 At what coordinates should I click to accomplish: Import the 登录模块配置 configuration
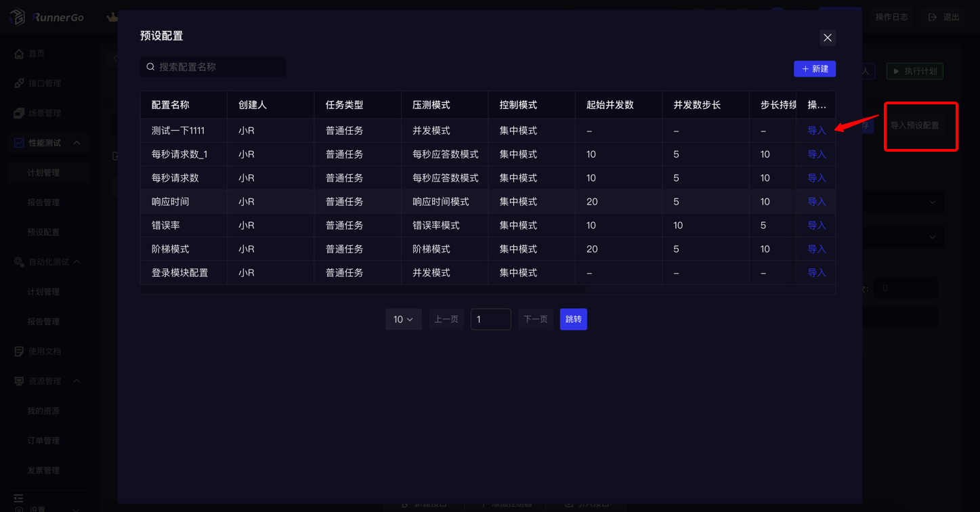click(816, 273)
